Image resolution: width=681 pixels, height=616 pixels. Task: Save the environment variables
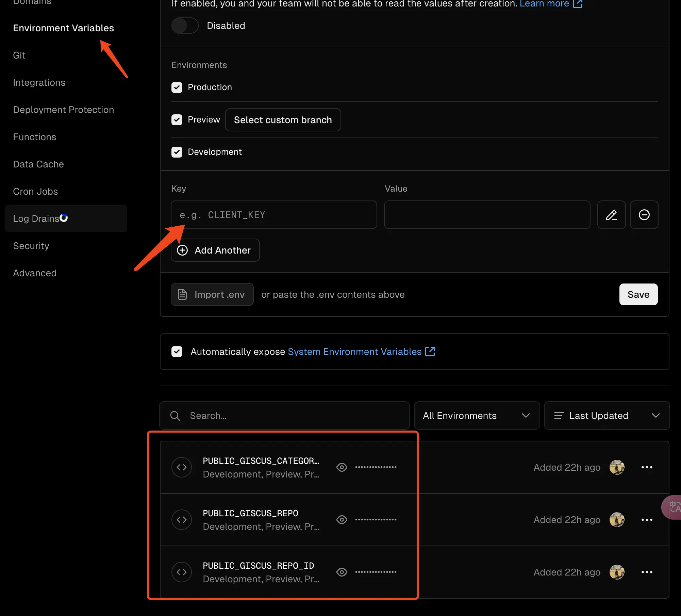click(638, 294)
